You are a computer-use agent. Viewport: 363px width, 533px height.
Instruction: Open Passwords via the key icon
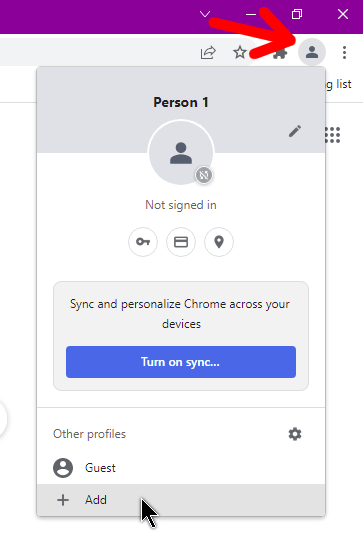pos(143,242)
